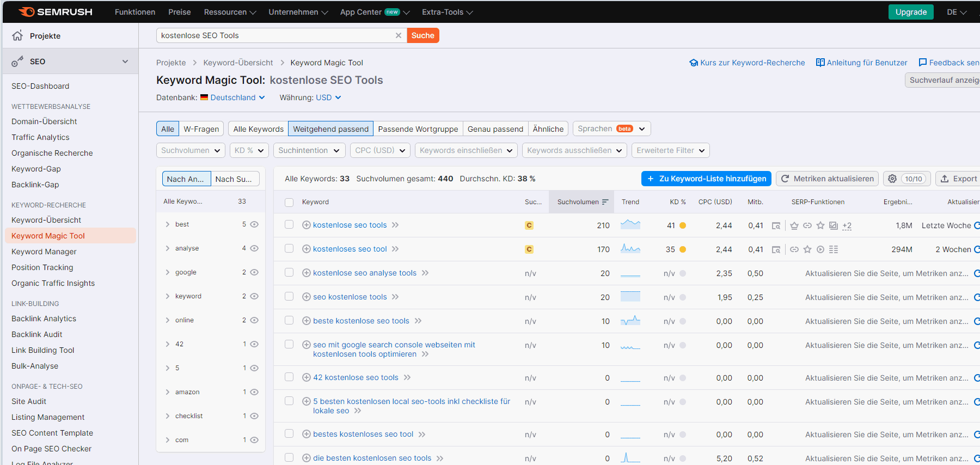Open double-arrow for 'kostenlose seo analyse tools'
The width and height of the screenshot is (980, 465).
point(425,273)
